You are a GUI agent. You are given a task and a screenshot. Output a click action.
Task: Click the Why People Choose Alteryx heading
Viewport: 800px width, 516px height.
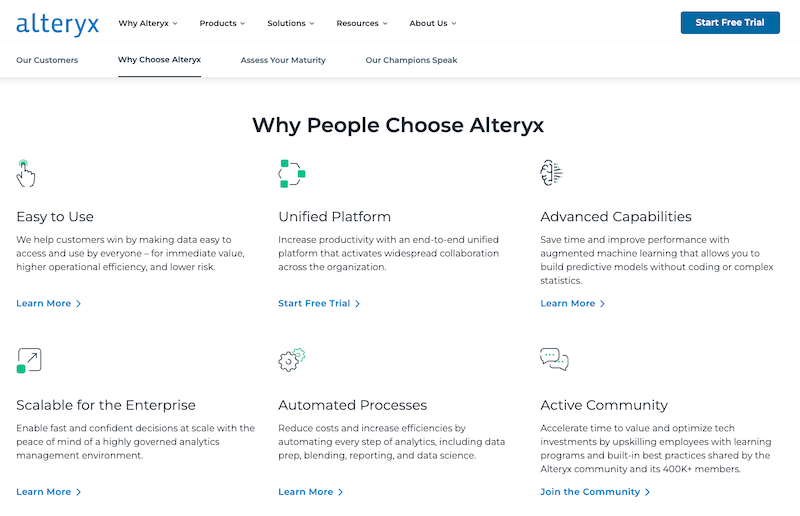click(x=398, y=125)
